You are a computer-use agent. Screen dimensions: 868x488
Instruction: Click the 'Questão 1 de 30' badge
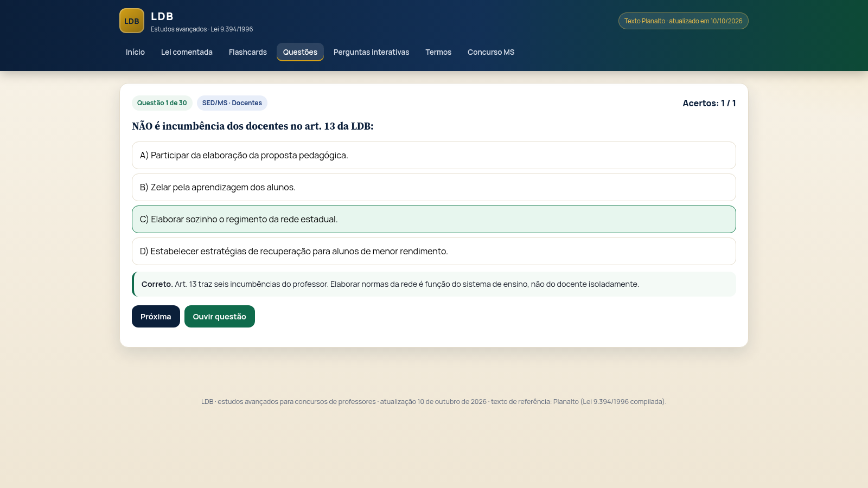click(x=162, y=103)
